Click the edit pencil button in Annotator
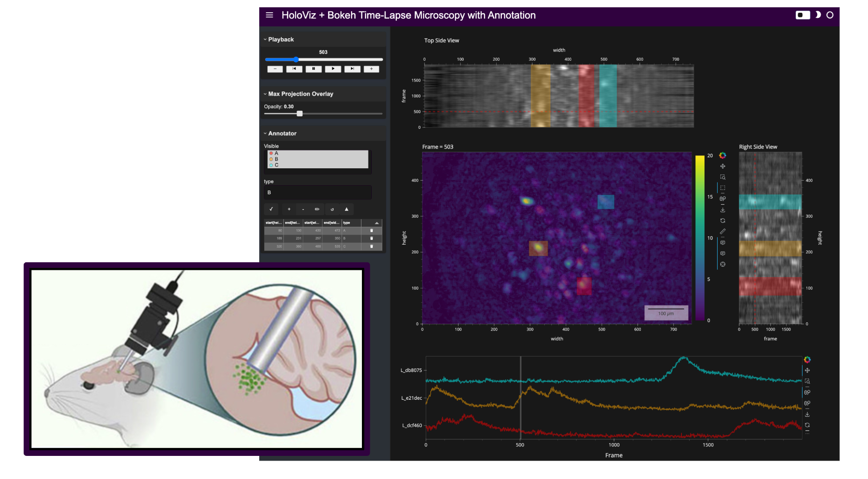 click(317, 209)
